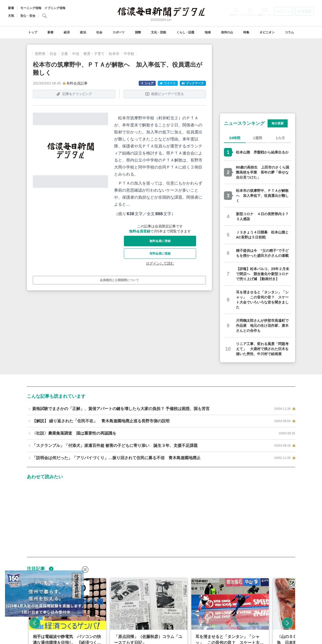Click 安心・安全 top link
Image resolution: width=322 pixels, height=644 pixels.
[x=28, y=16]
